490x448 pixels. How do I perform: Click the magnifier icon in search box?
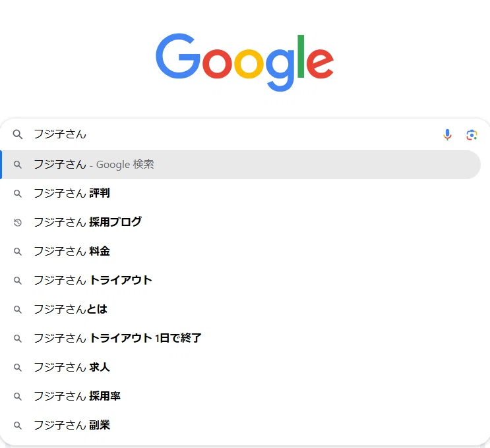18,134
